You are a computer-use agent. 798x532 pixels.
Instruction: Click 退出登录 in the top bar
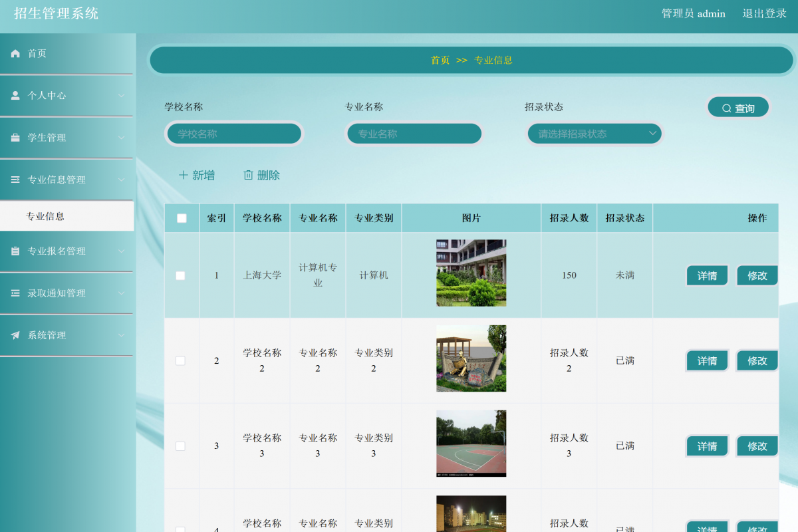763,13
